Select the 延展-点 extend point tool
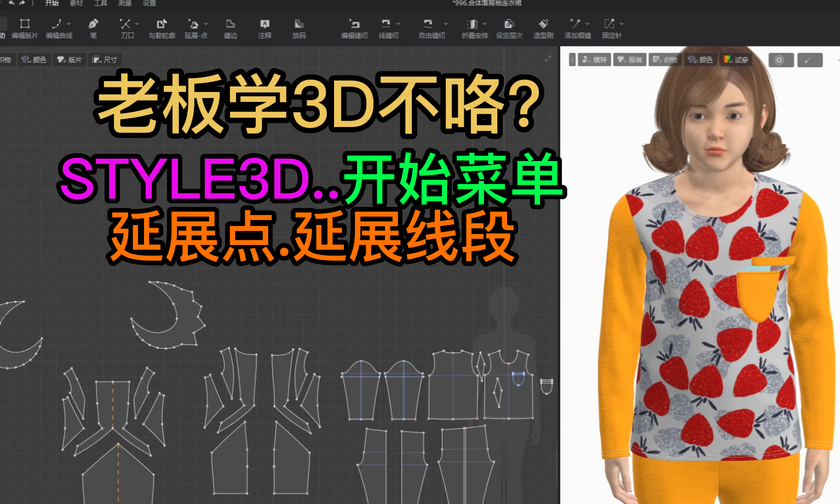 point(195,28)
